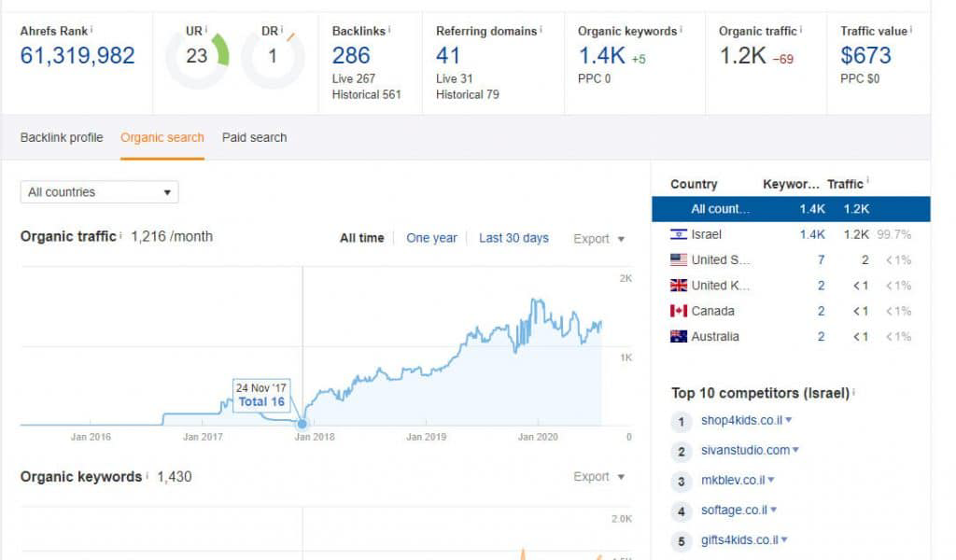
Task: Open the Paid search tab
Action: 254,138
